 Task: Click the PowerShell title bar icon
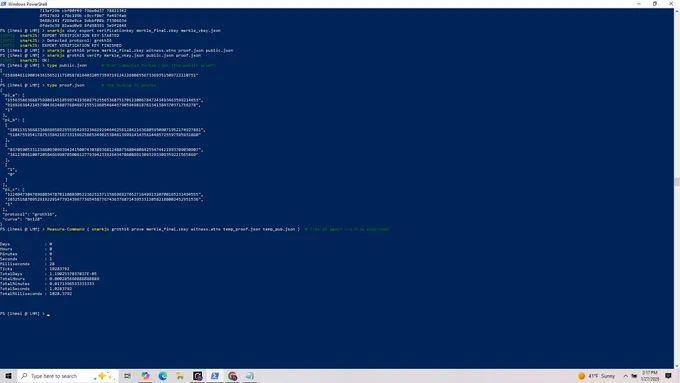(x=3, y=4)
